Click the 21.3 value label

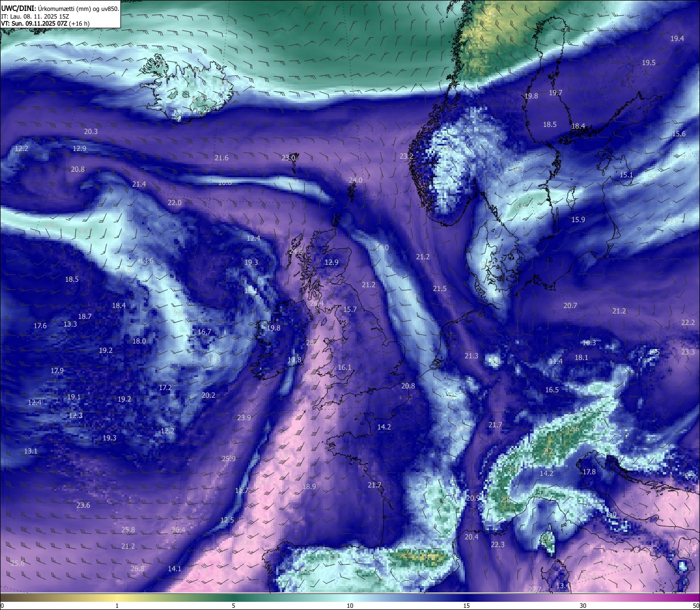coord(471,356)
